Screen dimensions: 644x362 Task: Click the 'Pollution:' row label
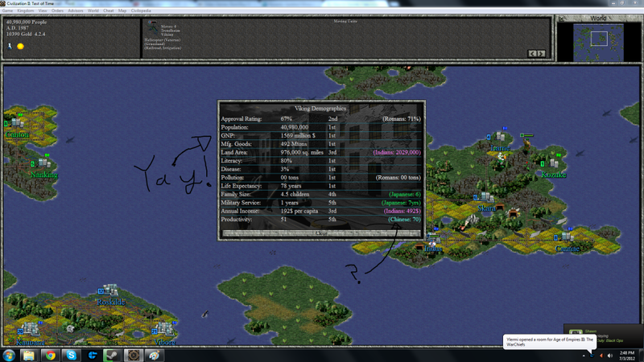233,178
